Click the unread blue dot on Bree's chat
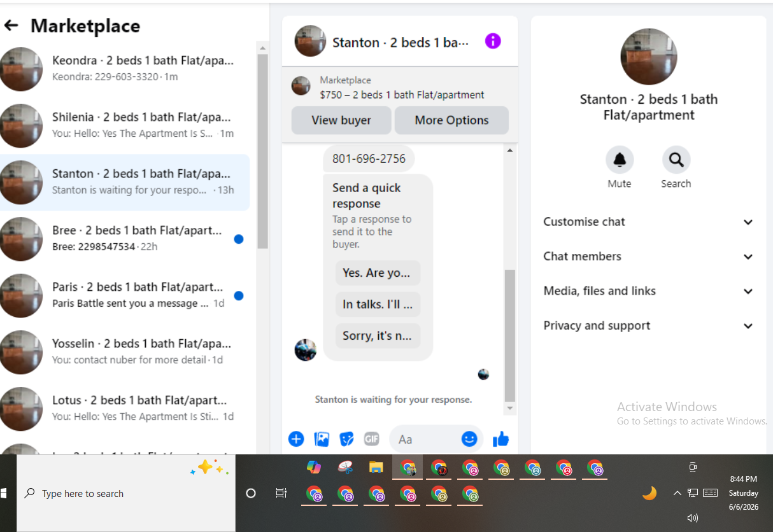 238,239
